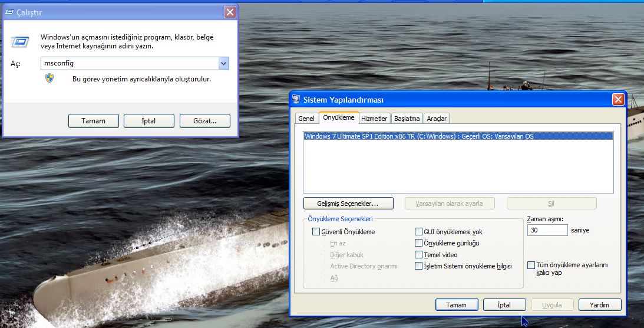Close the Çalıştır dialog

[230, 12]
